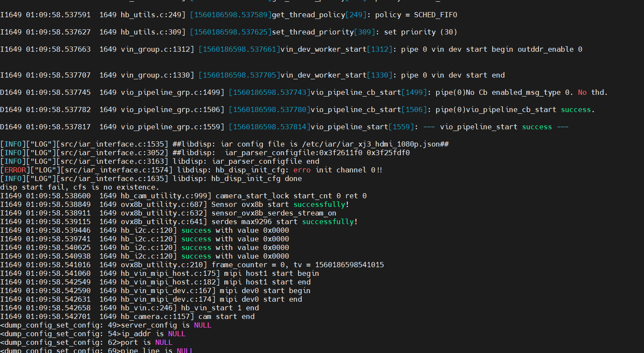Click "successfully" in the Sensor ovx8b start line
Image resolution: width=644 pixels, height=353 pixels.
click(319, 205)
